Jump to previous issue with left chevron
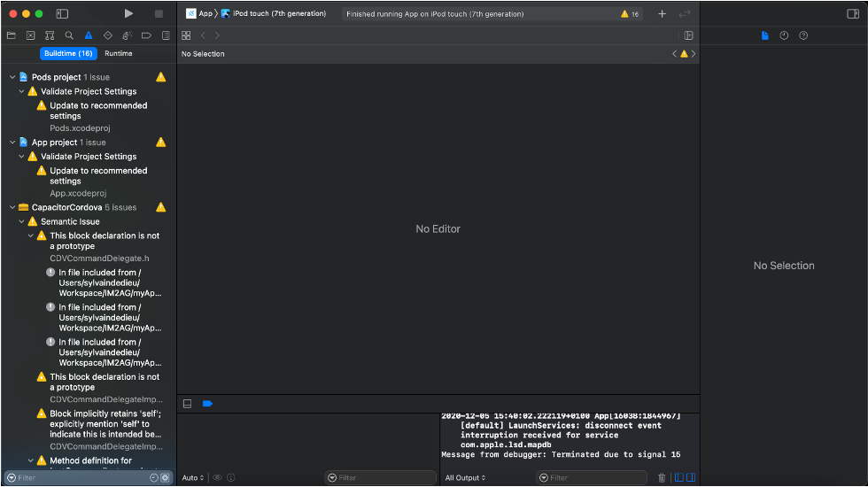This screenshot has width=868, height=487. point(674,54)
